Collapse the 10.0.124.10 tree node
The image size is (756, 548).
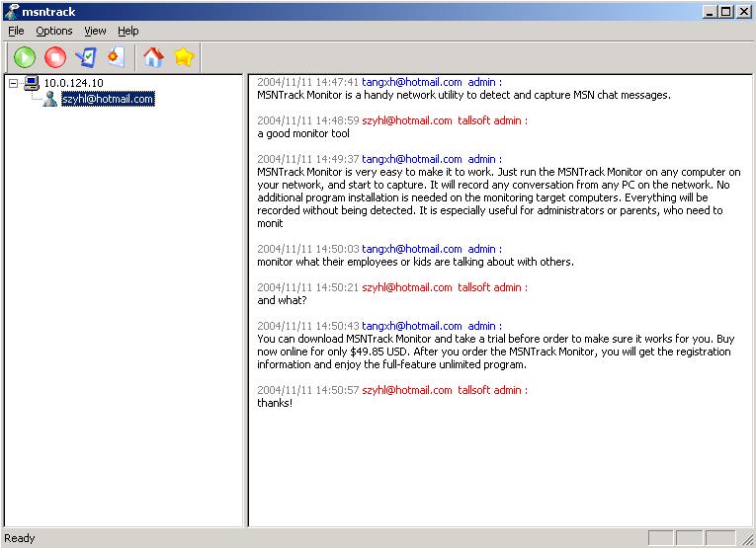pyautogui.click(x=14, y=83)
